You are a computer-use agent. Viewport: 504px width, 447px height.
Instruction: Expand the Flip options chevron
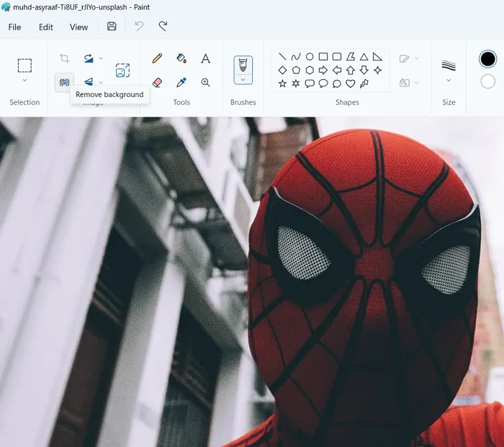click(x=101, y=82)
